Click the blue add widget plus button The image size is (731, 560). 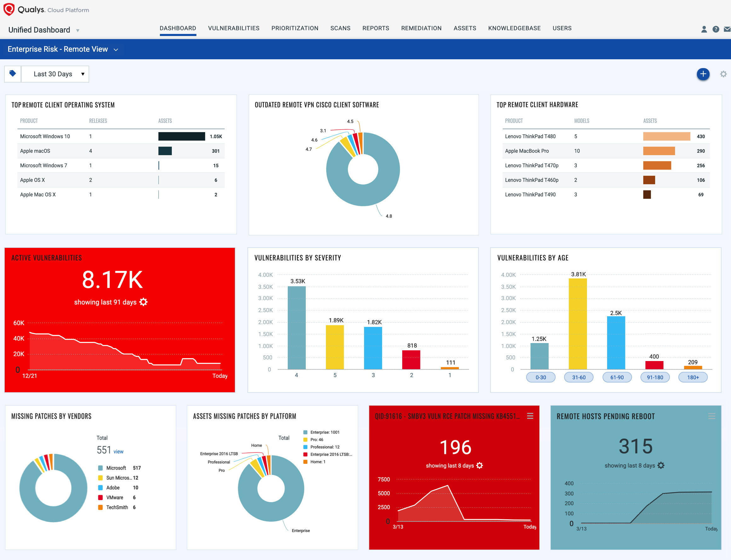[x=703, y=74]
